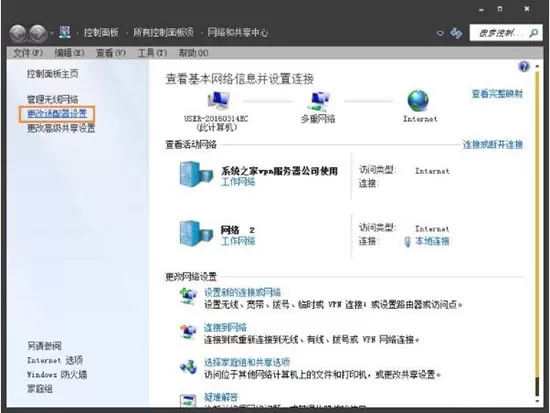Viewport: 550px width, 413px height.
Task: Click the Forward navigation arrow button
Action: pos(38,33)
